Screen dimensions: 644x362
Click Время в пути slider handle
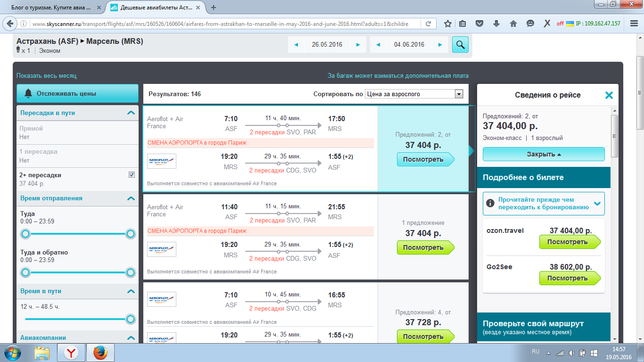click(x=131, y=319)
